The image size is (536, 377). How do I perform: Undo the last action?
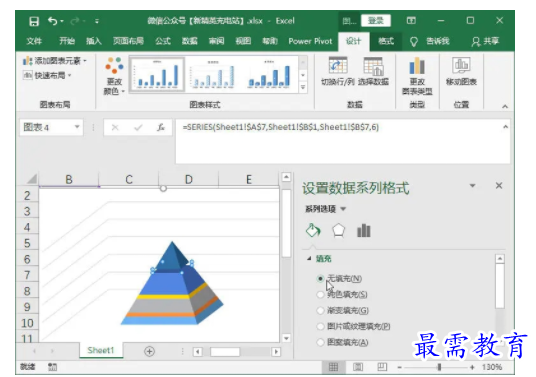(x=53, y=21)
